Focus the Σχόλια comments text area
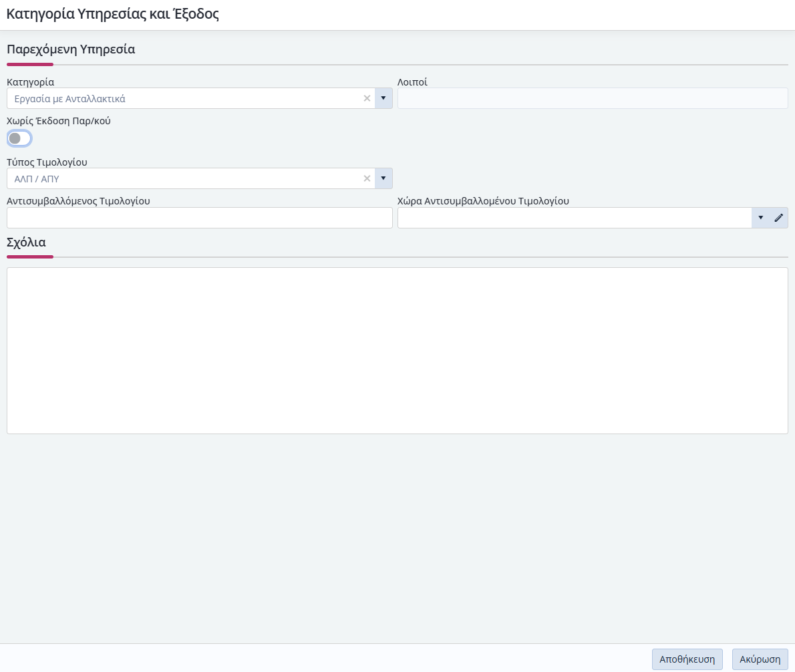Screen dimensions: 795x672 pos(397,351)
